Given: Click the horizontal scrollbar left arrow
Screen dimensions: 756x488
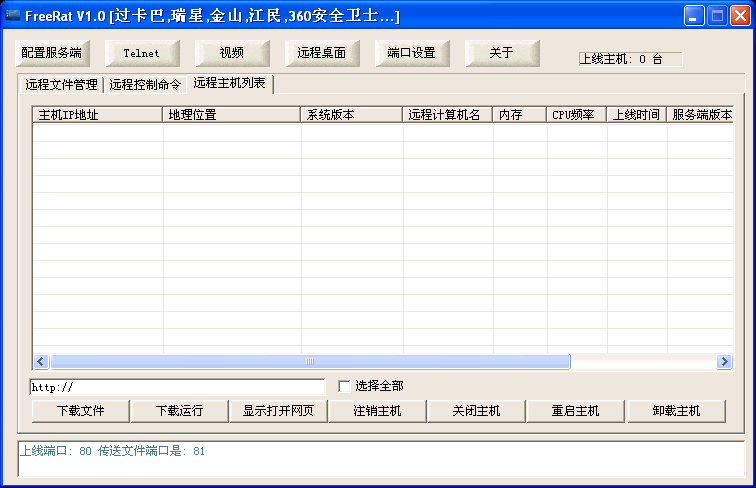Looking at the screenshot, I should [x=41, y=361].
